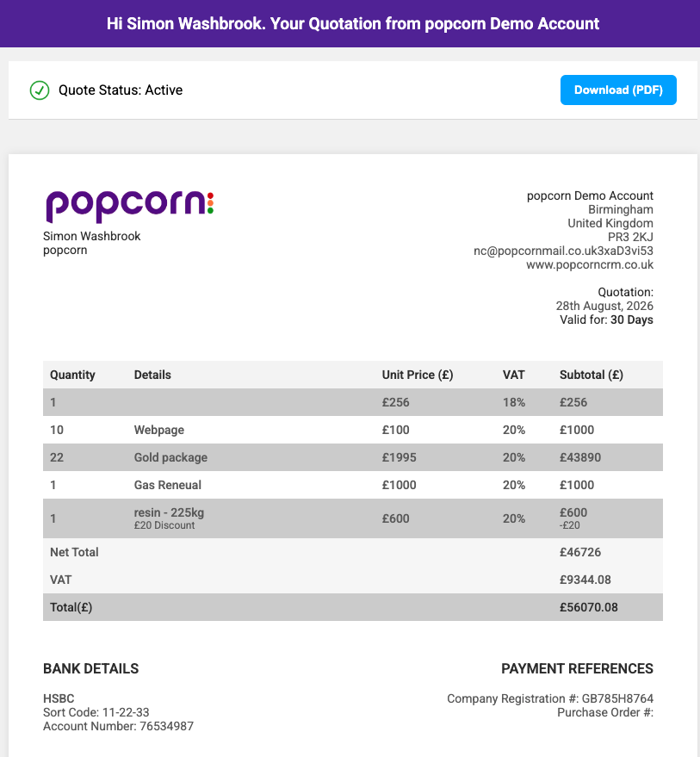This screenshot has height=757, width=700.
Task: Select the Quote Status: Active text
Action: click(x=121, y=90)
